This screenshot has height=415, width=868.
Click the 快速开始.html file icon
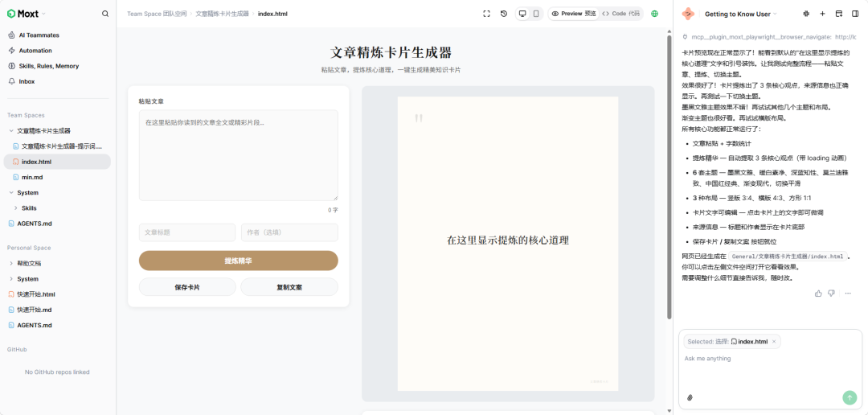click(x=11, y=294)
